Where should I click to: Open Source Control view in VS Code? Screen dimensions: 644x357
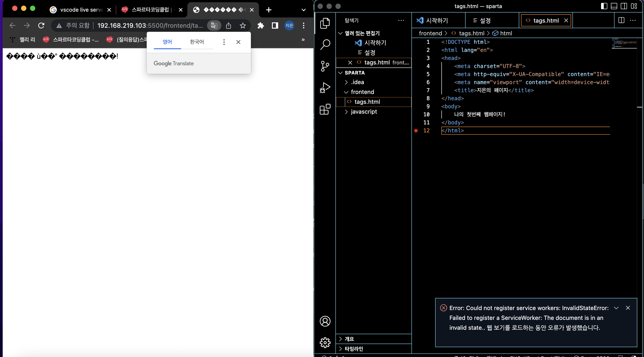click(325, 66)
